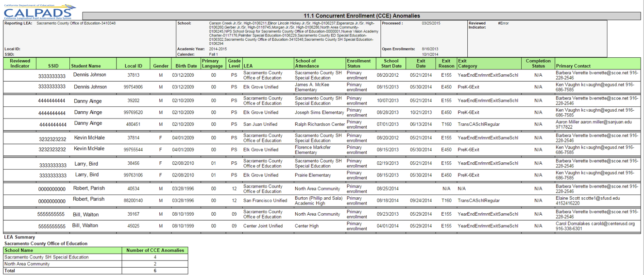The image size is (644, 275).
Task: Select the Joseph Sims Elementary cell
Action: (319, 112)
